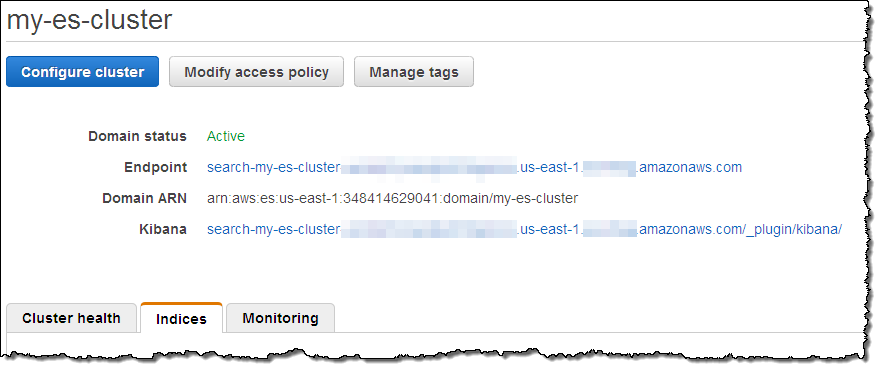
Task: Click the green Active status text
Action: pyautogui.click(x=226, y=136)
